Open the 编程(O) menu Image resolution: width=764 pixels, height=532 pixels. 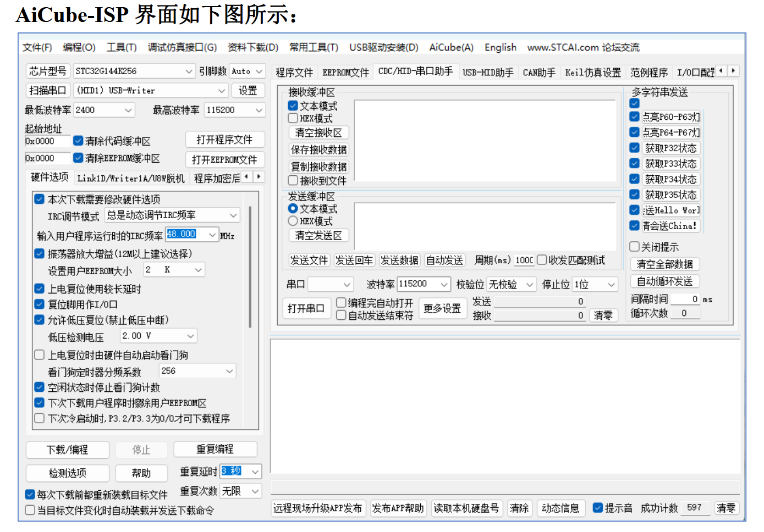click(x=79, y=47)
